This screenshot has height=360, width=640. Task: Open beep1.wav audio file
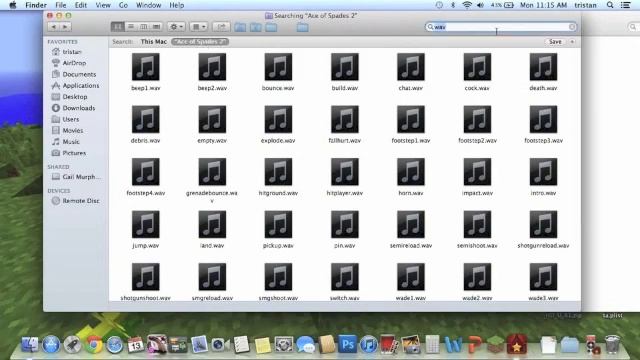click(x=146, y=67)
